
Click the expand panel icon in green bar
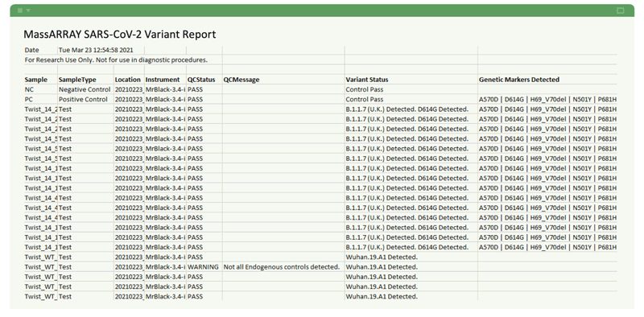(x=620, y=10)
